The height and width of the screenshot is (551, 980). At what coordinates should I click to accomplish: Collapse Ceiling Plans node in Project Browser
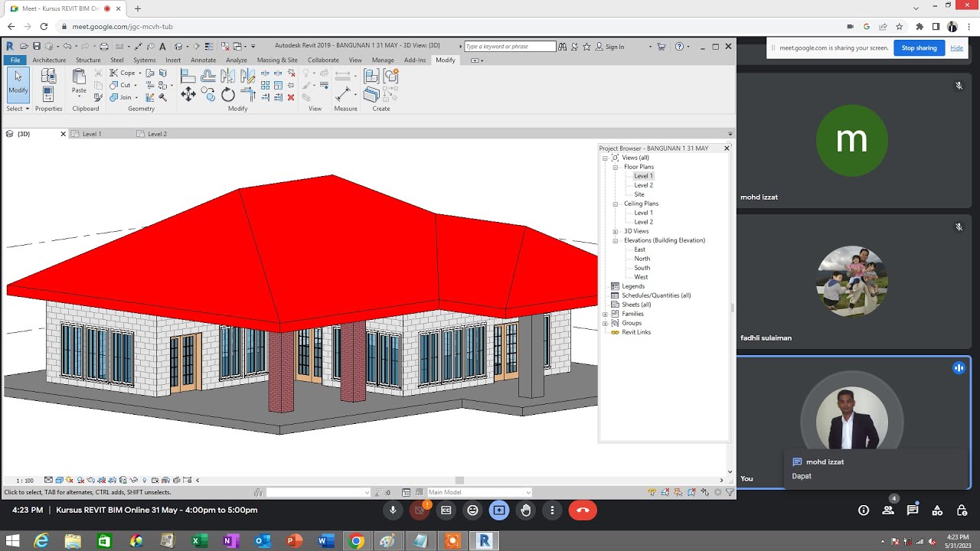point(615,204)
